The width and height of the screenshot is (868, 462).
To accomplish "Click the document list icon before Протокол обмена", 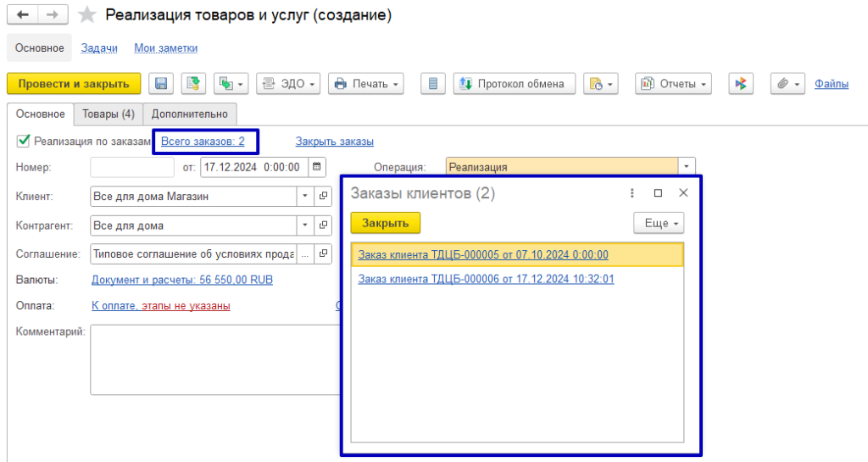I will click(x=433, y=84).
